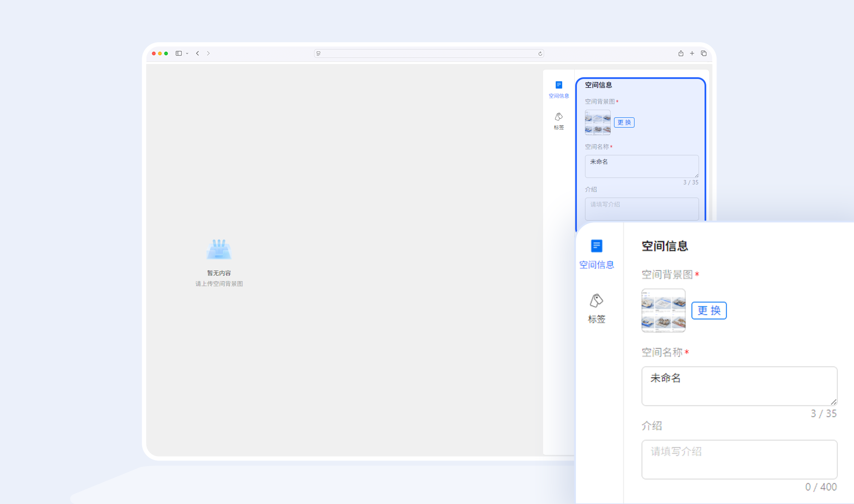Screen dimensions: 854x504
Task: Click the reload icon in the address bar
Action: click(540, 53)
